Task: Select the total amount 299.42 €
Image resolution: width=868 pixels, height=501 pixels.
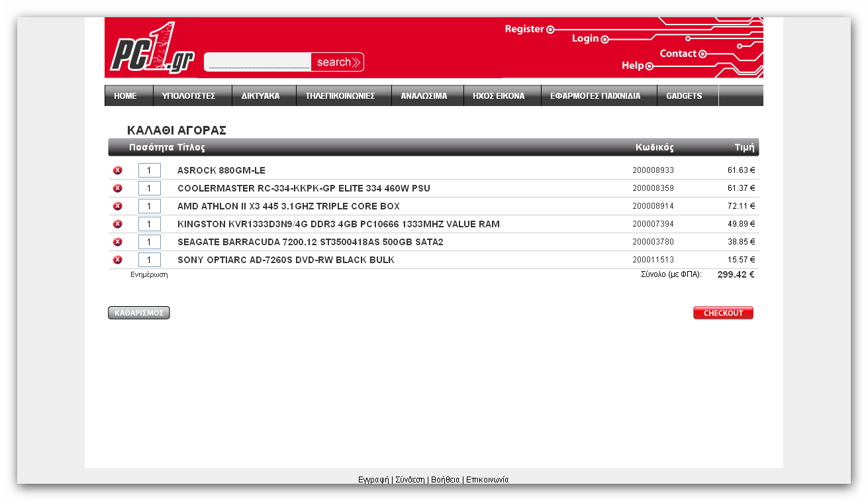Action: (736, 274)
